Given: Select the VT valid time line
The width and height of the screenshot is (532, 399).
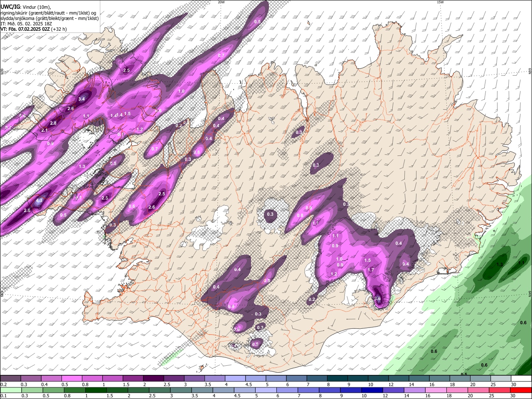Looking at the screenshot, I should [x=34, y=29].
